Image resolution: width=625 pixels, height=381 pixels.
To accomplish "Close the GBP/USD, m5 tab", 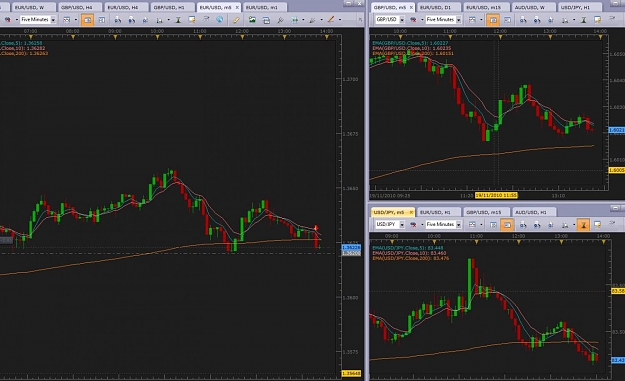I will pos(411,7).
